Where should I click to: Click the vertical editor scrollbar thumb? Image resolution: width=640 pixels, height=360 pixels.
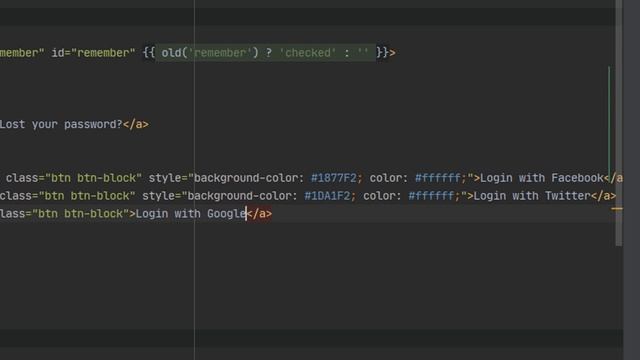tap(619, 123)
